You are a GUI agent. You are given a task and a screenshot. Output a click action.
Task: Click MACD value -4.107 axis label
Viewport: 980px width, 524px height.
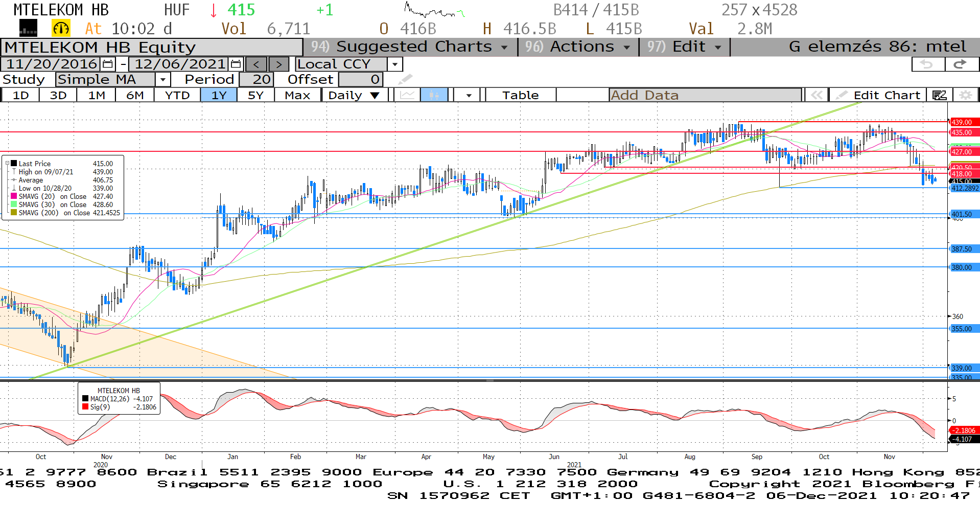[964, 439]
